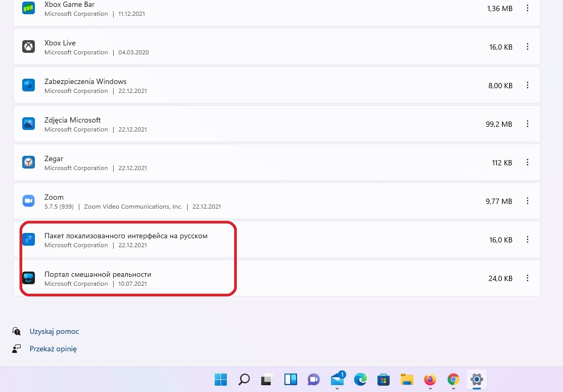Click Zoom Video Communications, Inc. publisher text
Viewport: 563px width, 392px height.
(x=133, y=207)
